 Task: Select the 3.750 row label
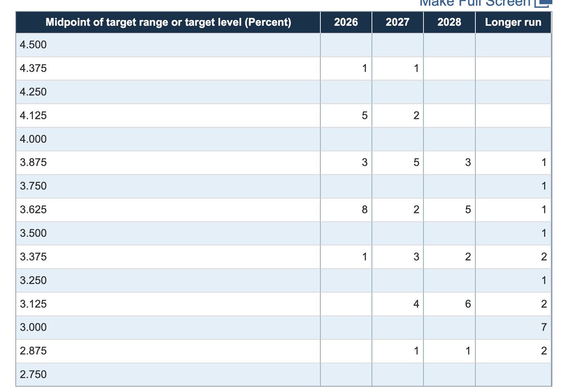pyautogui.click(x=33, y=186)
